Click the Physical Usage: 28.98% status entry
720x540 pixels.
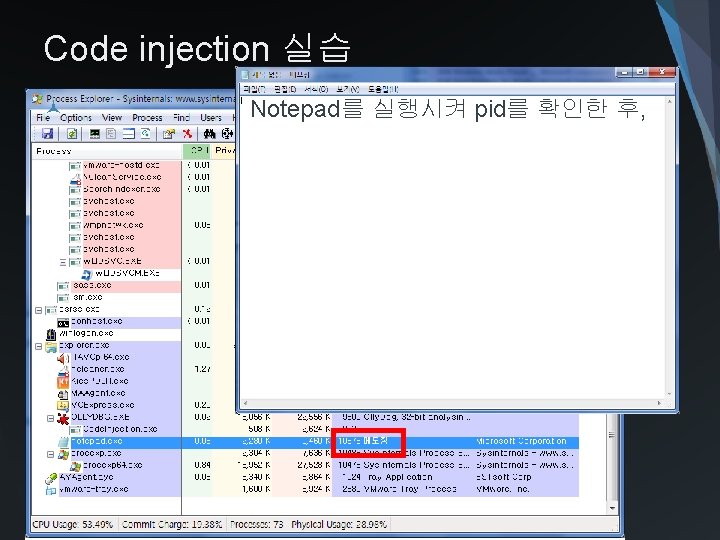point(339,524)
